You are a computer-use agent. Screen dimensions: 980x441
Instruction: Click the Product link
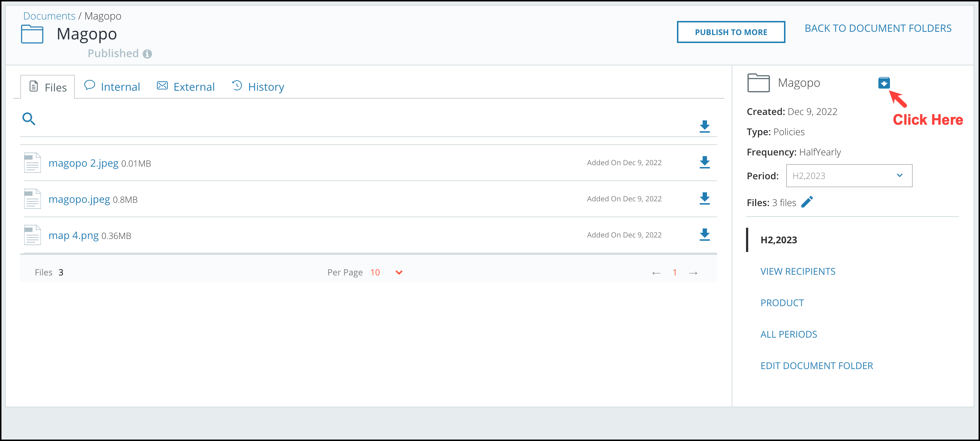pyautogui.click(x=782, y=303)
